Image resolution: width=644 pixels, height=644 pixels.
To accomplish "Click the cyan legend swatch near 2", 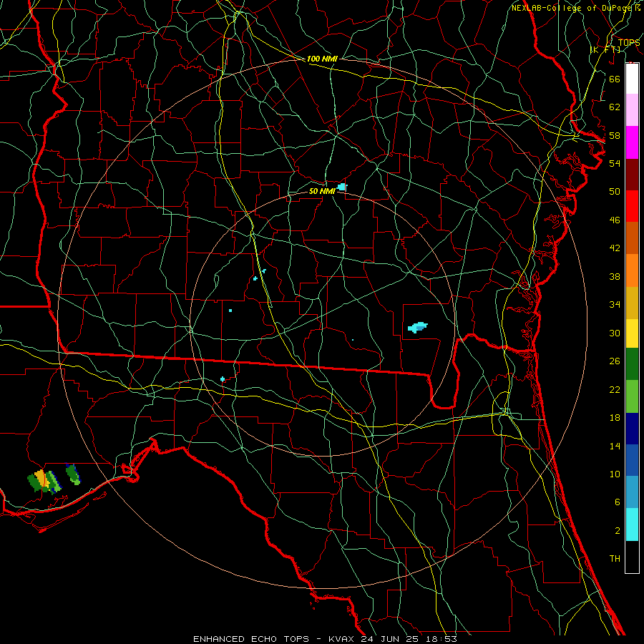I will click(632, 525).
